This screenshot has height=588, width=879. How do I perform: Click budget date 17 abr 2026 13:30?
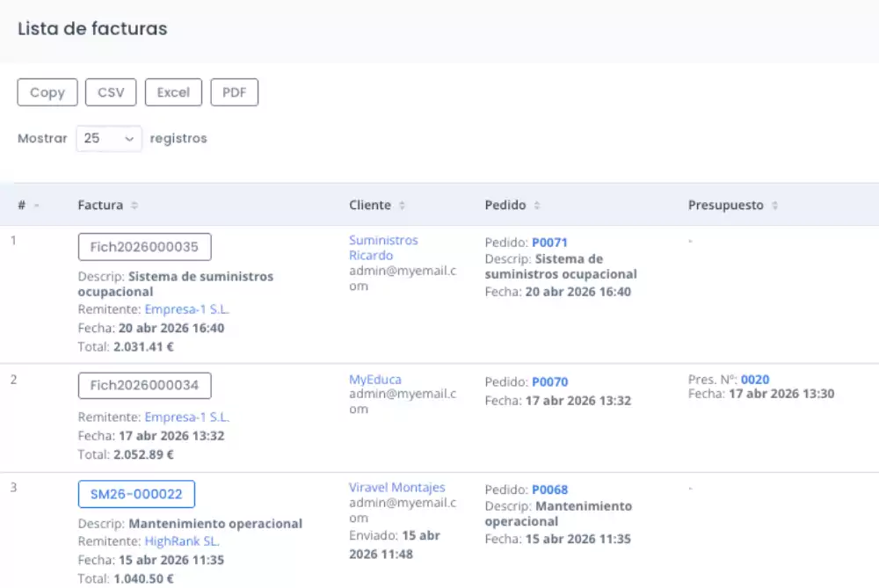781,394
